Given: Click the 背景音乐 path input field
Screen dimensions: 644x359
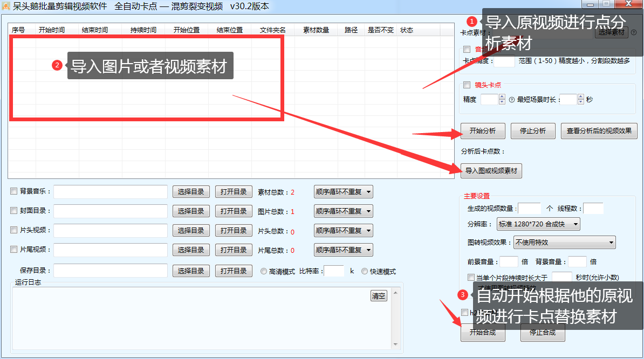Looking at the screenshot, I should pyautogui.click(x=111, y=191).
